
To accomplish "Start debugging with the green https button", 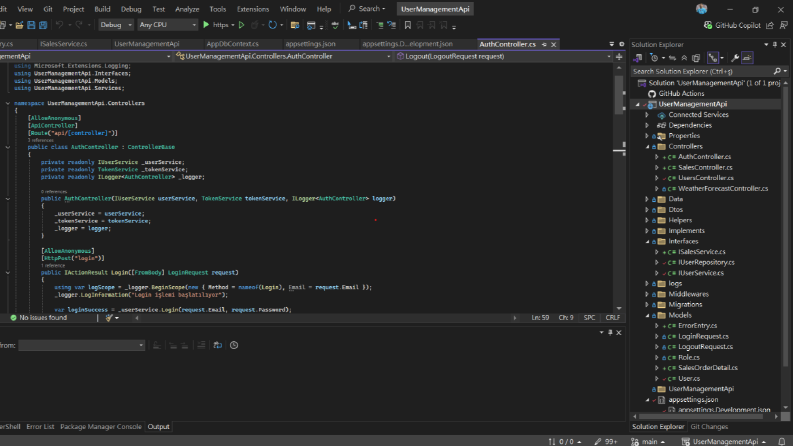I will point(215,25).
